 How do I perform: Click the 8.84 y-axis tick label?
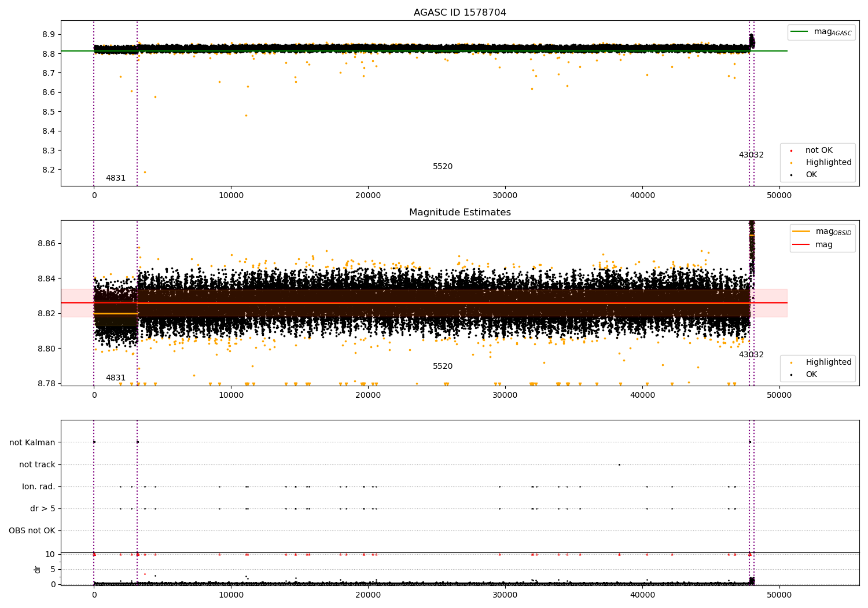tap(46, 279)
